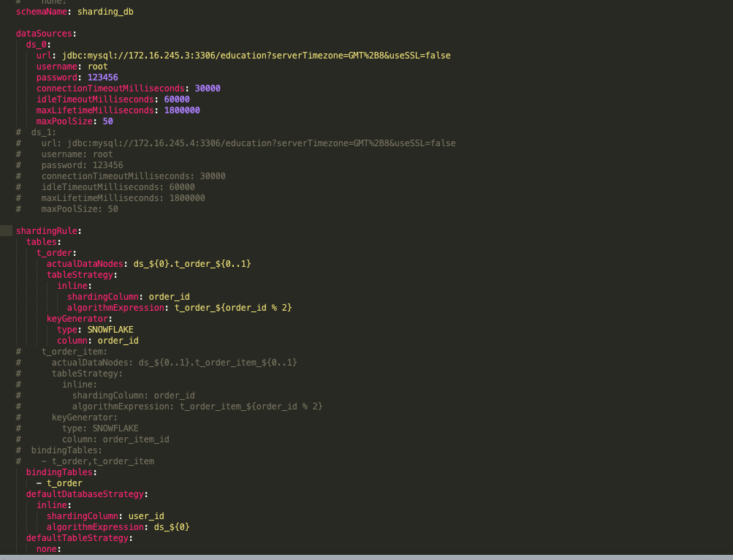
Task: Click the commented username root line
Action: [x=64, y=154]
